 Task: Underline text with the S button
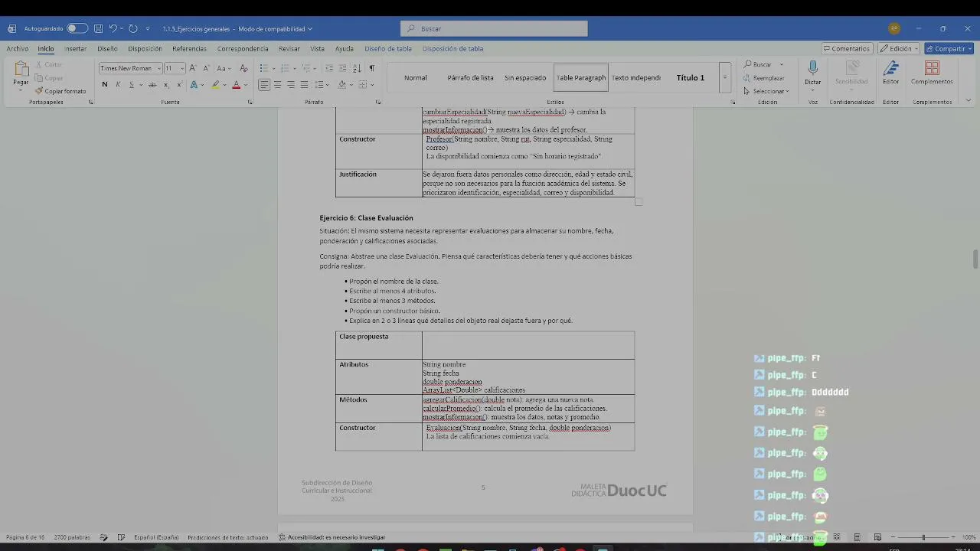(131, 85)
